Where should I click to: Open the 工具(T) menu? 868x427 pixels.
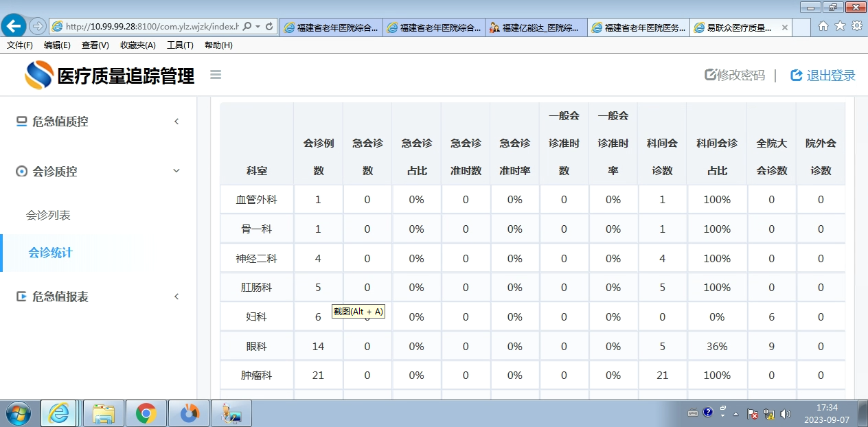[x=180, y=45]
